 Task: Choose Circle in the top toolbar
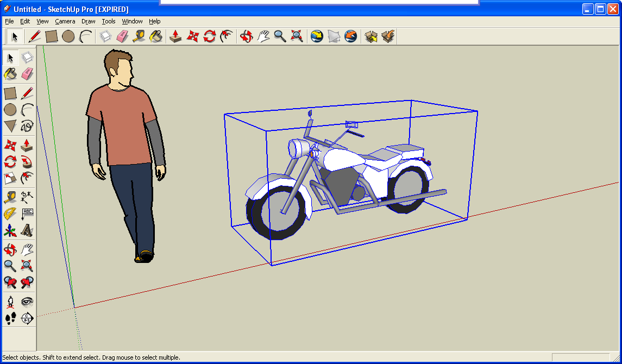(x=68, y=36)
